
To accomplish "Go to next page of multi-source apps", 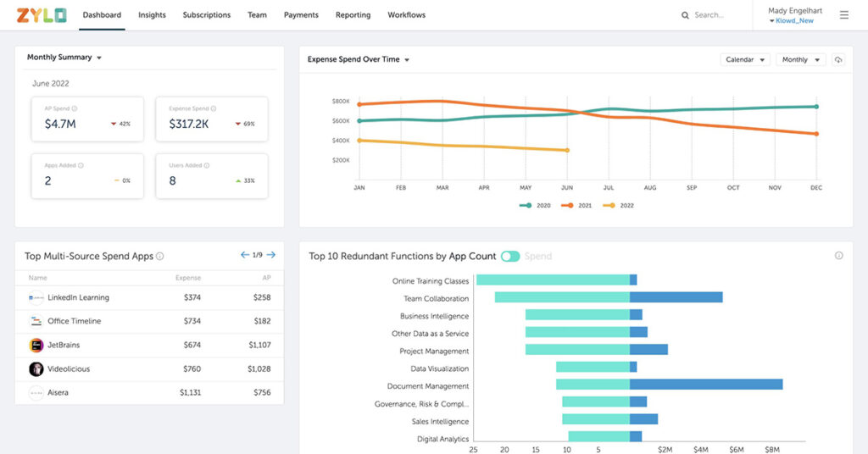I will coord(271,255).
